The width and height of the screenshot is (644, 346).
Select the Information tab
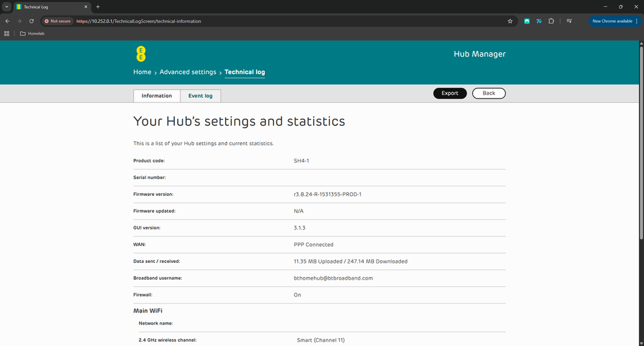tap(157, 95)
